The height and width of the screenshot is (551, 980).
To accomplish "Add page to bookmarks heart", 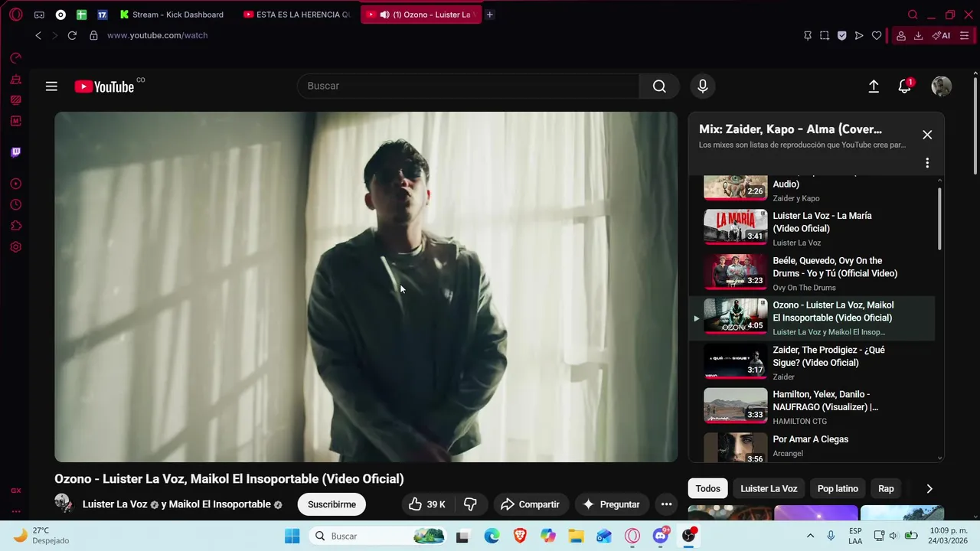I will 877,35.
